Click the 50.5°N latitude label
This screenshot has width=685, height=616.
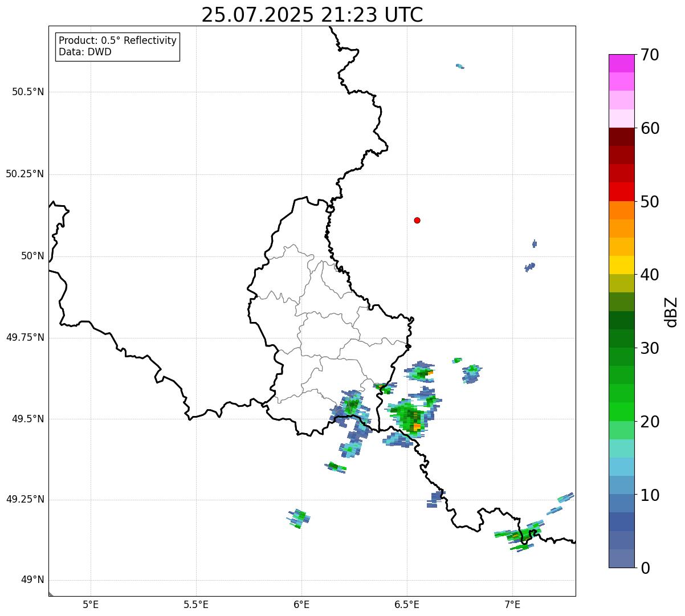point(28,92)
